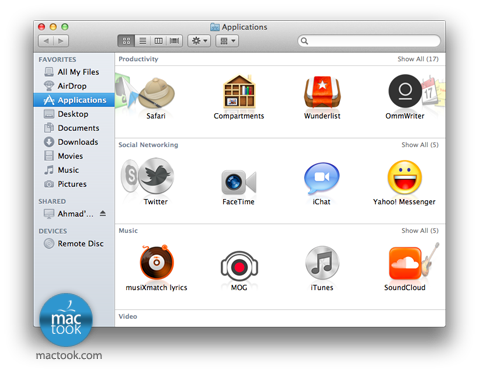
Task: Click the Yahoo! Messenger smiley icon
Action: [x=405, y=177]
